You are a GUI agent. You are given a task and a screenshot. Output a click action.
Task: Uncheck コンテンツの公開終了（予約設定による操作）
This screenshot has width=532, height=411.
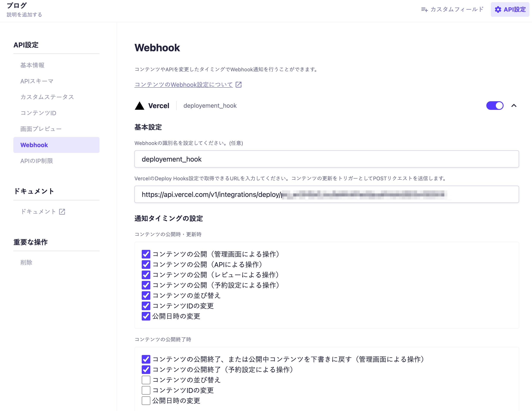click(x=146, y=370)
